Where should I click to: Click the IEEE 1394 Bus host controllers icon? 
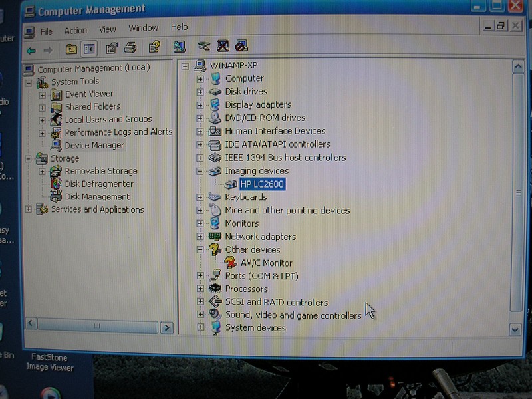[x=215, y=158]
